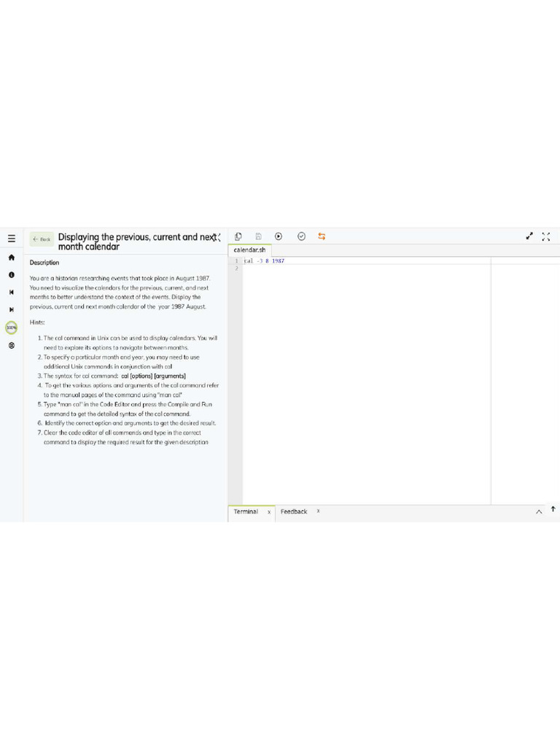Click the 100% progress circle in the sidebar
Image resolution: width=560 pixels, height=747 pixels.
[x=12, y=328]
